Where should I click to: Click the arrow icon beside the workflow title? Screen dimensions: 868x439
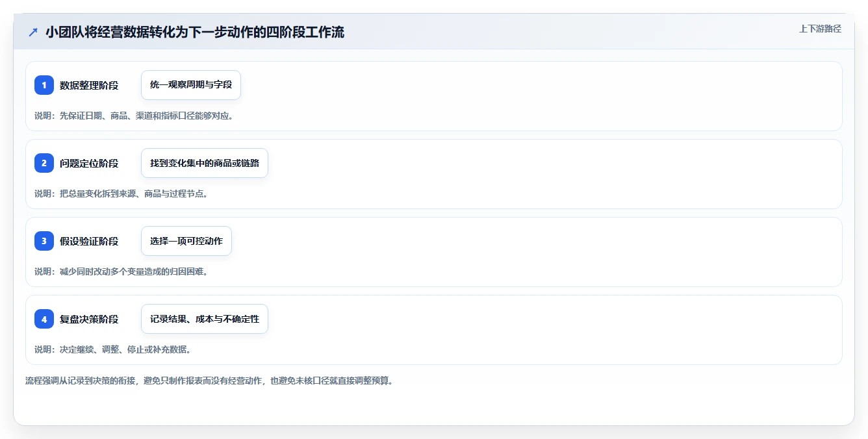point(33,32)
